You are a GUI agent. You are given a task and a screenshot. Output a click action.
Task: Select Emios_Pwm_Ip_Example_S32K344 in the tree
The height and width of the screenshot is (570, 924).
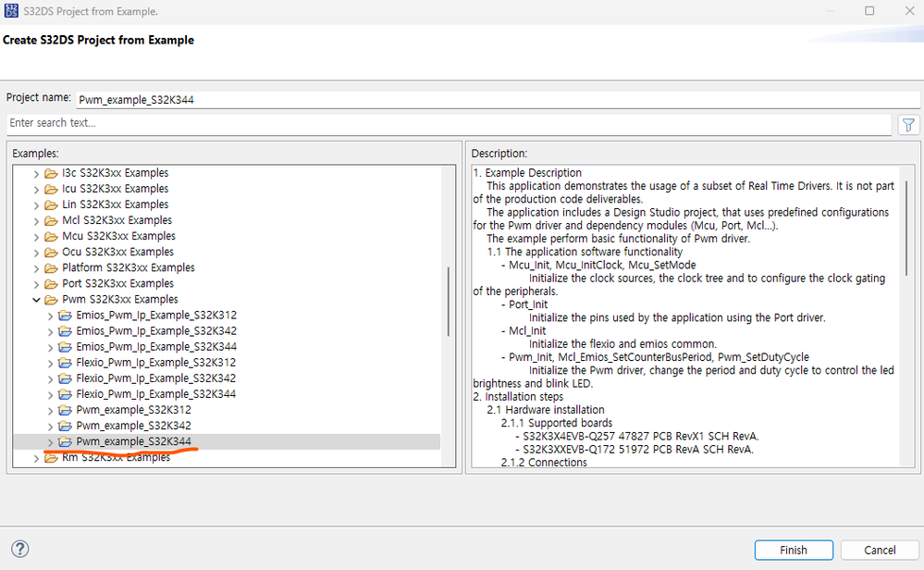point(156,347)
